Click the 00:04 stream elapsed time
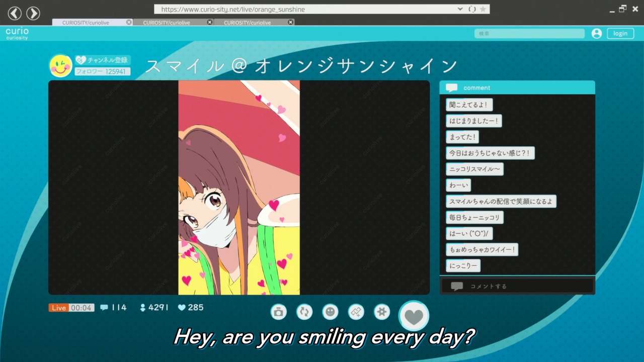This screenshot has width=644, height=362. (82, 308)
